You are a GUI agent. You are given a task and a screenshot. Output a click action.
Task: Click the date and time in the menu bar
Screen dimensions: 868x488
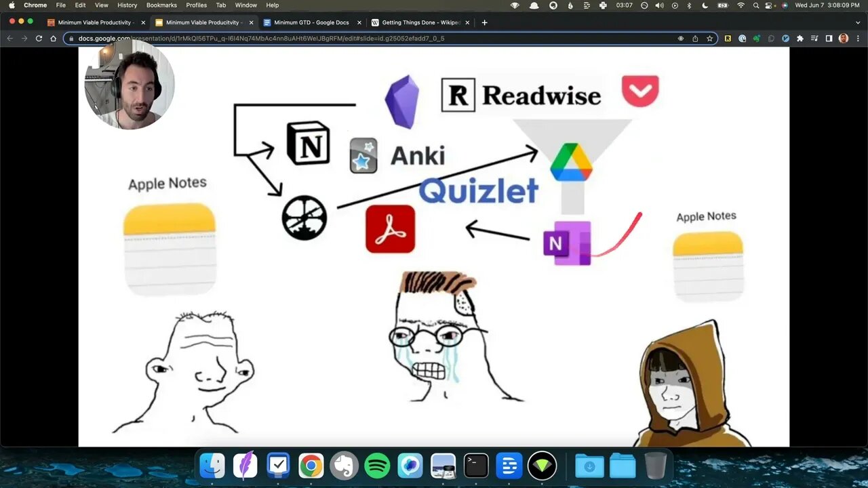pyautogui.click(x=827, y=5)
